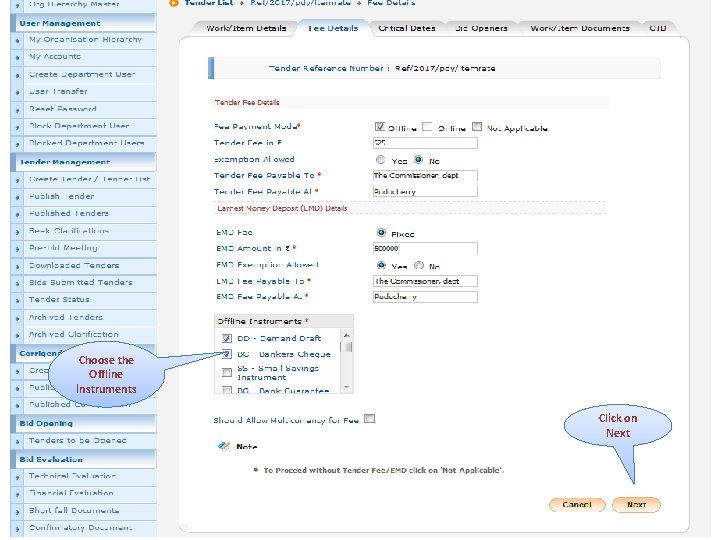720x540 pixels.
Task: Tick the Offline fee payment mode checkbox
Action: pyautogui.click(x=379, y=127)
